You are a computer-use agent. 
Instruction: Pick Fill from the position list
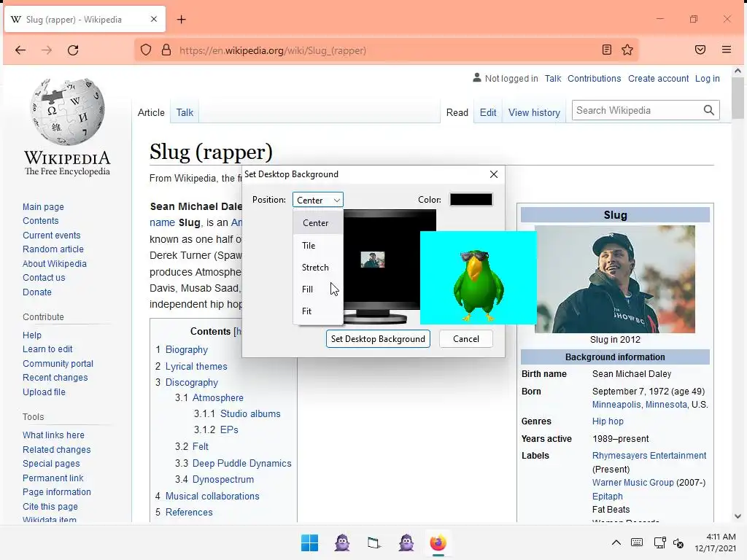pos(318,289)
